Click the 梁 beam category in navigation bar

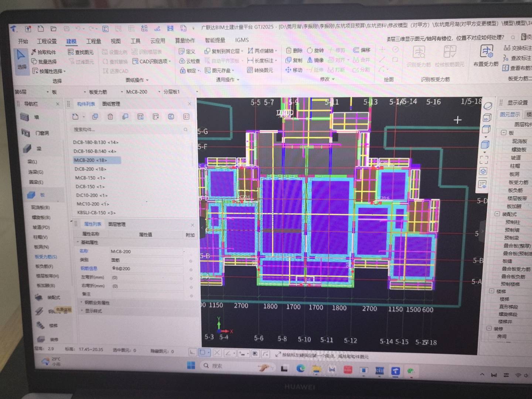point(32,149)
